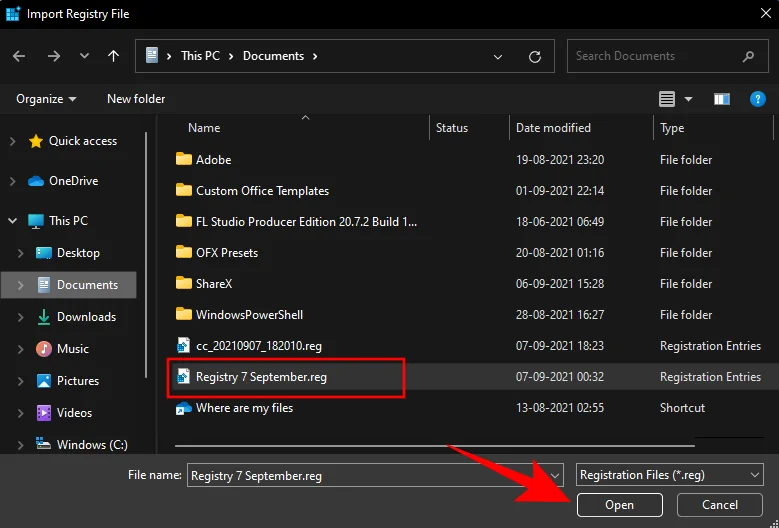Click the 07-09-2021 18:23 date cell
This screenshot has width=779, height=528.
[559, 346]
